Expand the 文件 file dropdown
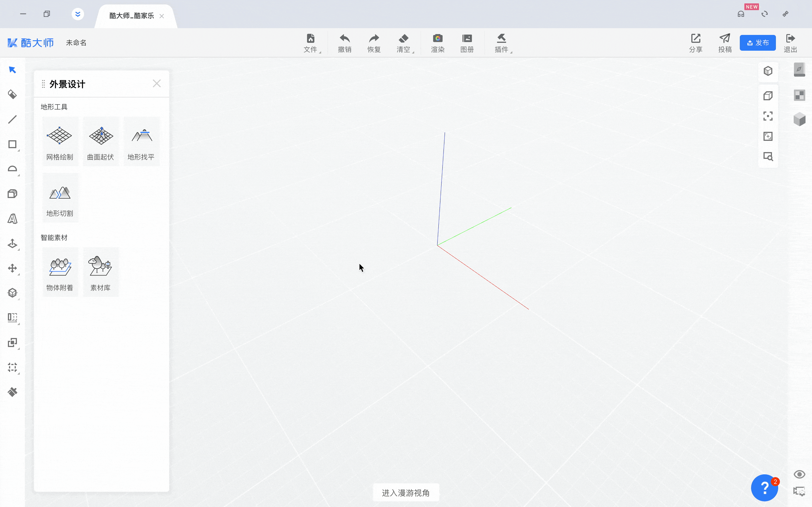Image resolution: width=812 pixels, height=507 pixels. point(311,43)
